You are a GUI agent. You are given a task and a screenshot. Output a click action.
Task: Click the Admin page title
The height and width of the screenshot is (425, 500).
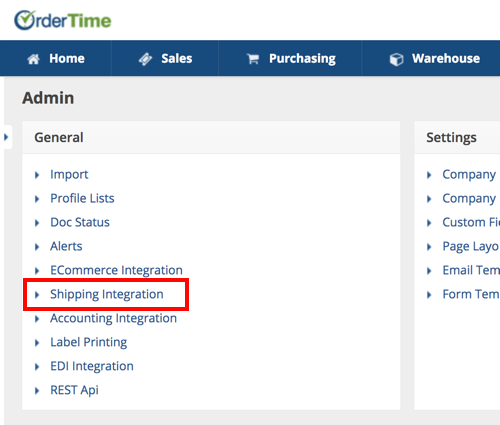pyautogui.click(x=48, y=98)
